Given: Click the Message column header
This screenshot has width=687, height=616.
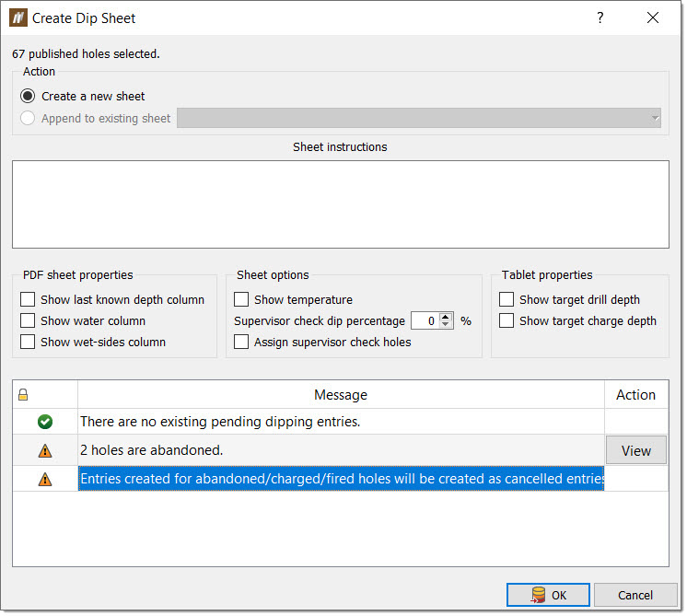Looking at the screenshot, I should click(341, 395).
